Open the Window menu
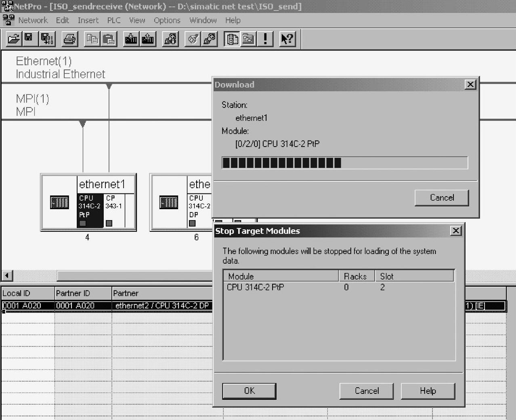The height and width of the screenshot is (420, 516). [x=203, y=20]
